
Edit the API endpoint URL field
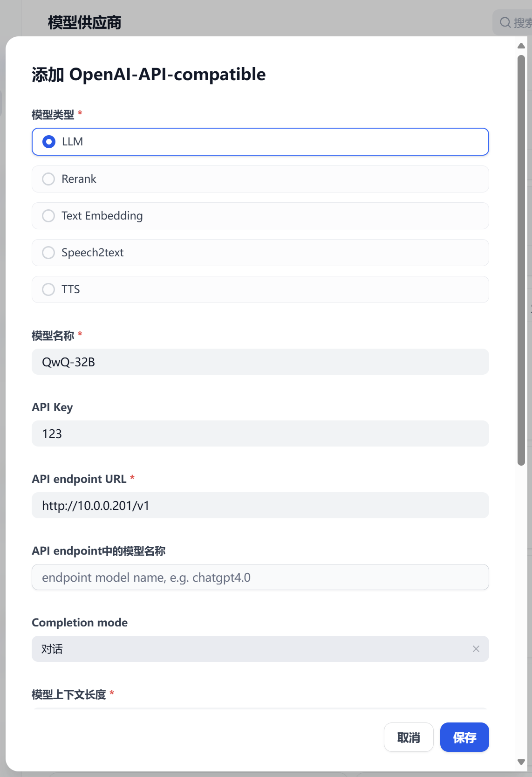point(260,506)
